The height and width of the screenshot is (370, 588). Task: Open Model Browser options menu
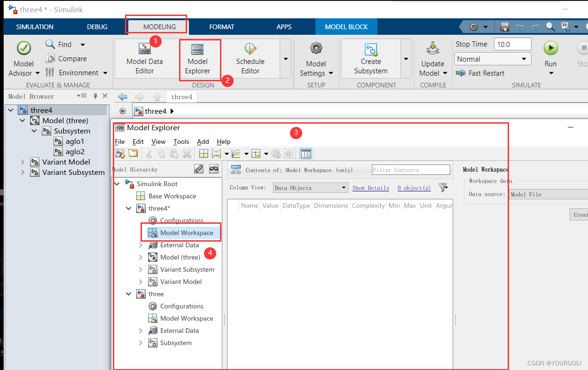[x=82, y=96]
